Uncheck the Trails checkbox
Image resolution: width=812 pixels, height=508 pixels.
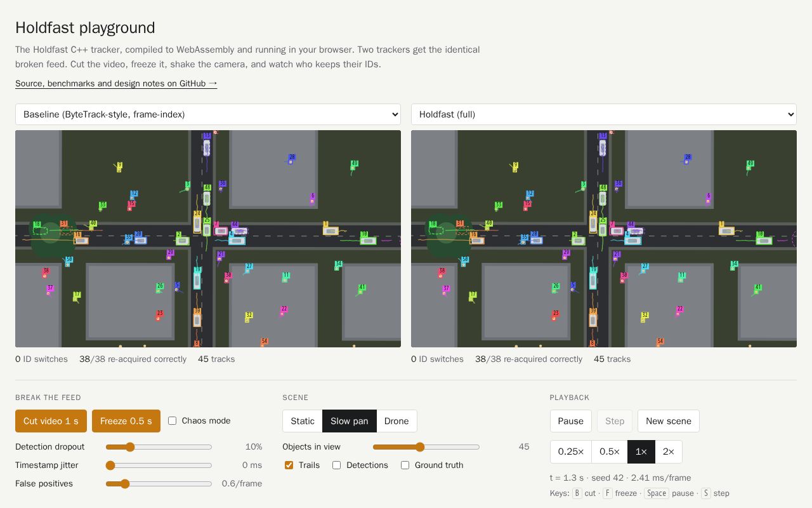pos(289,465)
